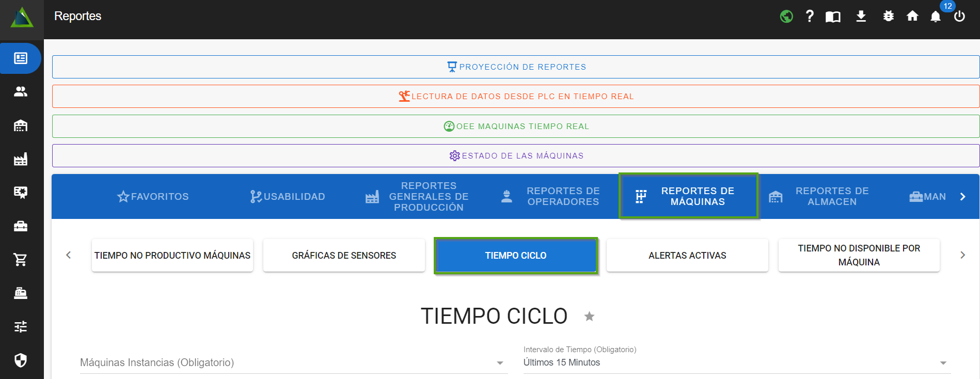Click the bug report icon
The height and width of the screenshot is (379, 980).
click(888, 17)
